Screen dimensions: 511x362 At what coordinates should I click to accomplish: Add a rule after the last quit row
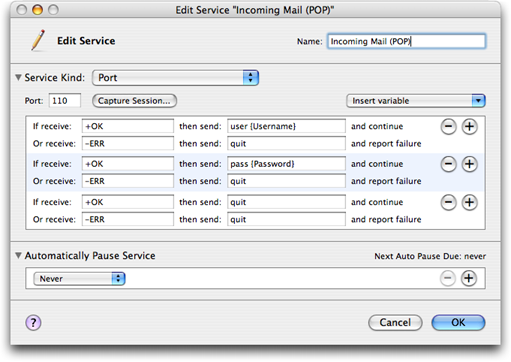(x=469, y=202)
